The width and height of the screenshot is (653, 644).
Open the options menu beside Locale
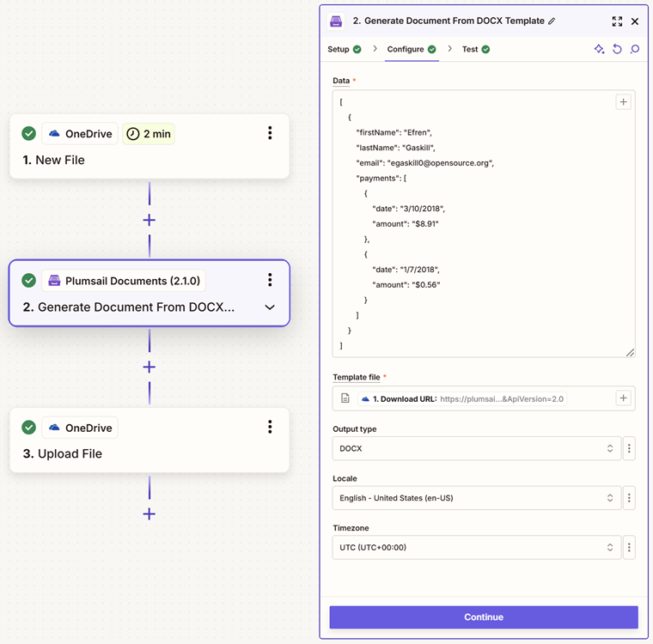[x=629, y=498]
